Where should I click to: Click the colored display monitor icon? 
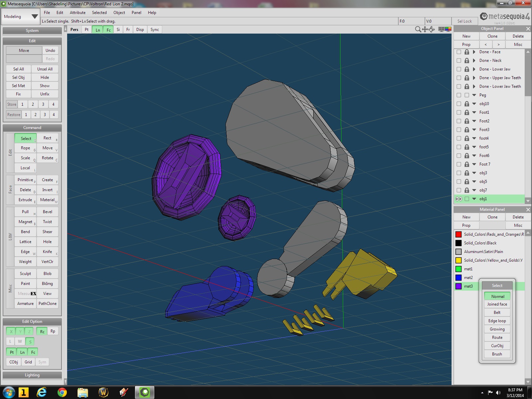pos(448,29)
